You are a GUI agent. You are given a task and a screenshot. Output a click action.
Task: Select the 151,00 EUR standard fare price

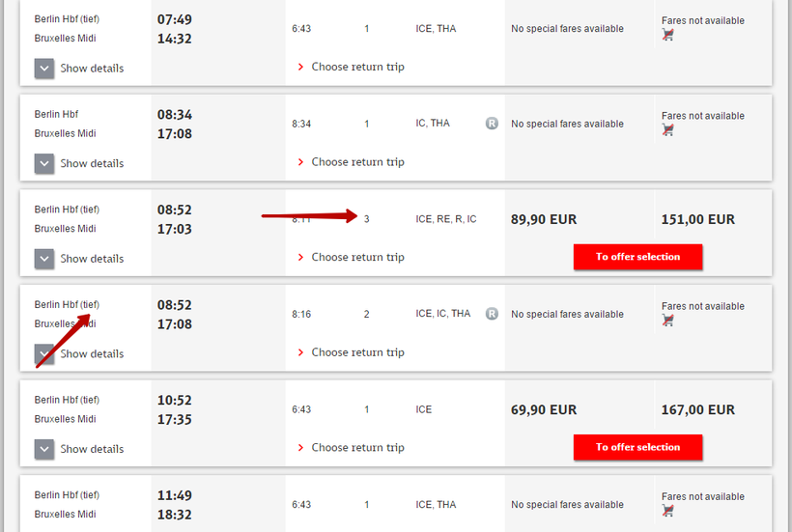pyautogui.click(x=697, y=219)
